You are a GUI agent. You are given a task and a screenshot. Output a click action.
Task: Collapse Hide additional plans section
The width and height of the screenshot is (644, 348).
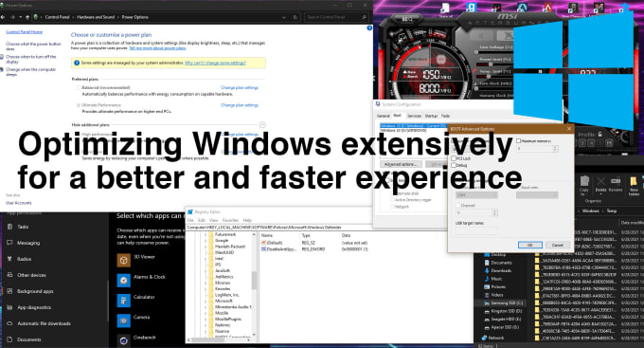pos(262,124)
